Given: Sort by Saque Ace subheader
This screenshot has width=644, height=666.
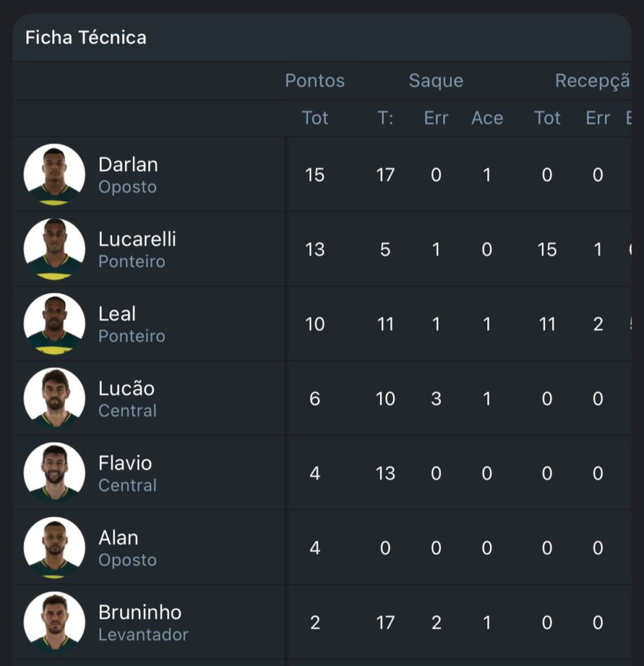Looking at the screenshot, I should (487, 118).
